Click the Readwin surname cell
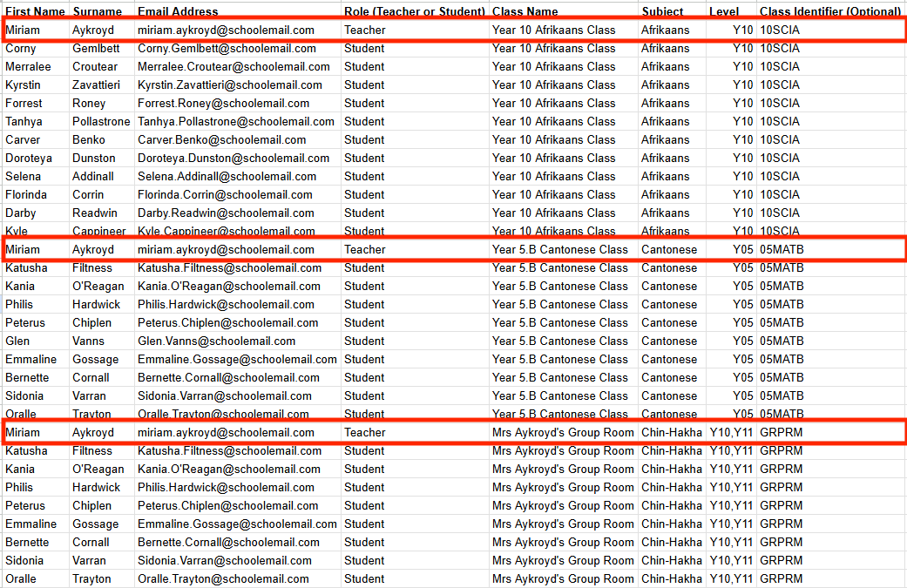Viewport: 907px width, 588px height. point(101,213)
